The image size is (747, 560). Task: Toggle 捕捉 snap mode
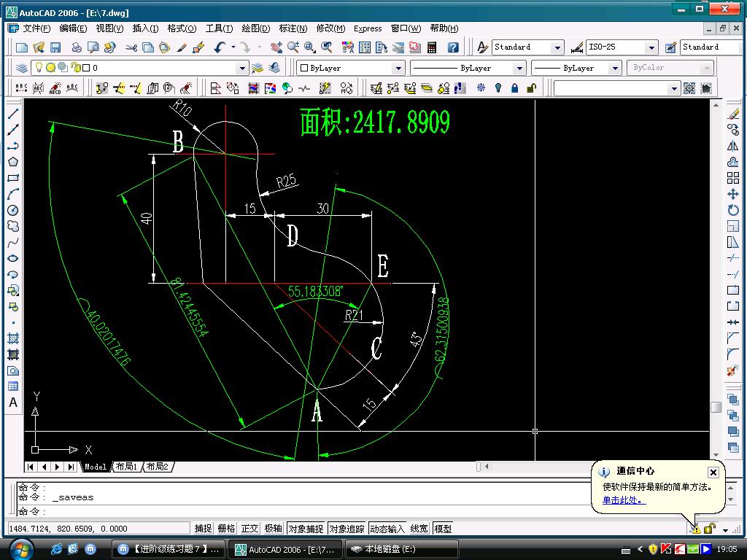[203, 529]
